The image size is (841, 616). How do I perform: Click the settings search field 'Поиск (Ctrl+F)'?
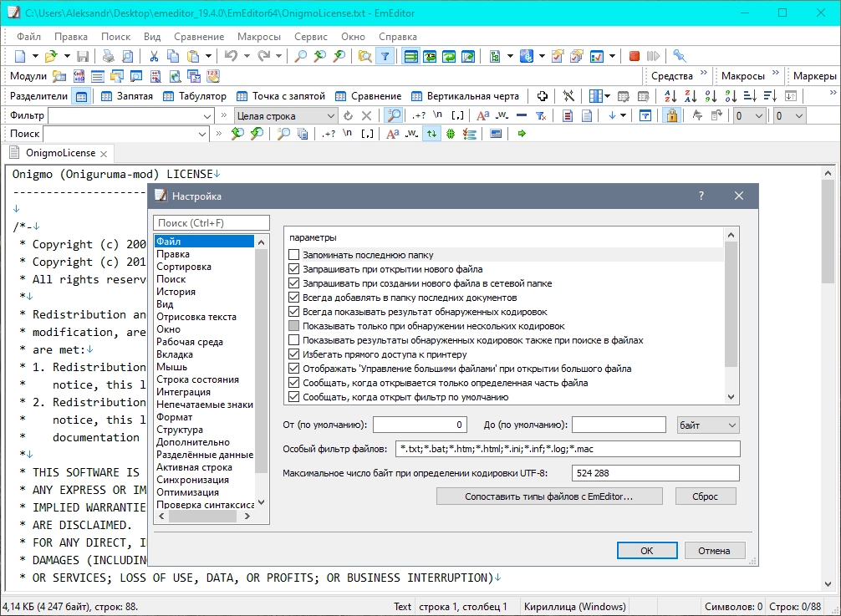click(212, 223)
